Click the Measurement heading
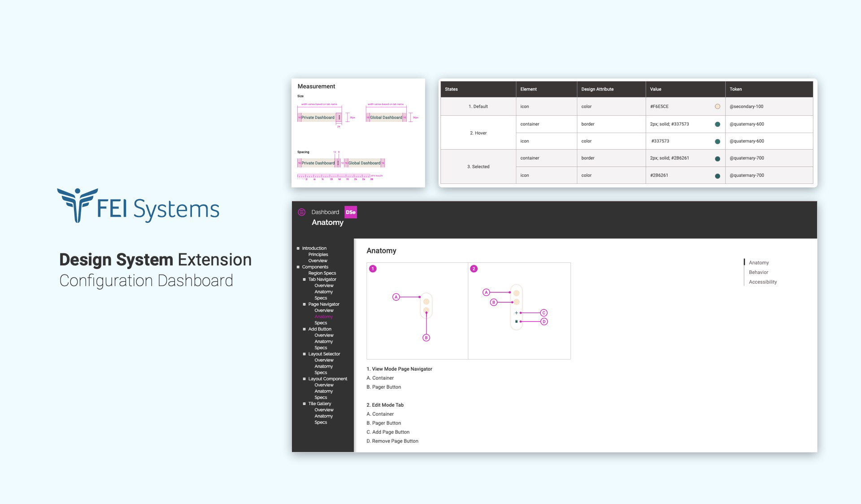This screenshot has width=861, height=504. tap(316, 87)
